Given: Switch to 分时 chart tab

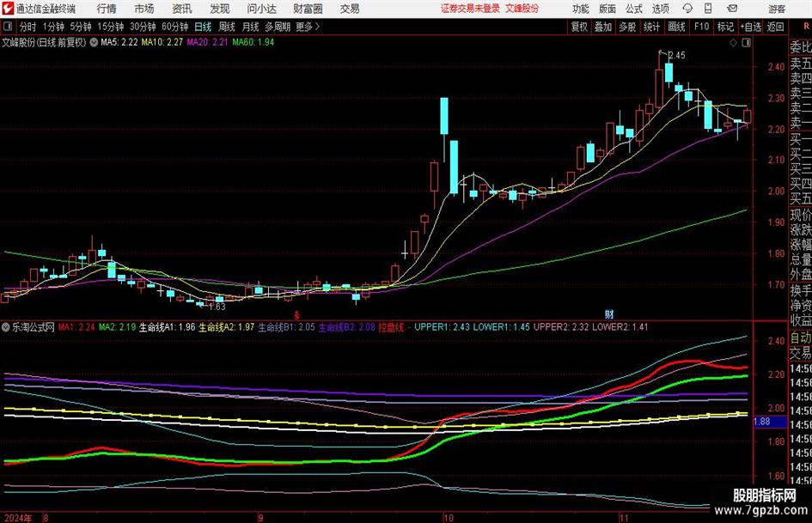Looking at the screenshot, I should point(28,27).
